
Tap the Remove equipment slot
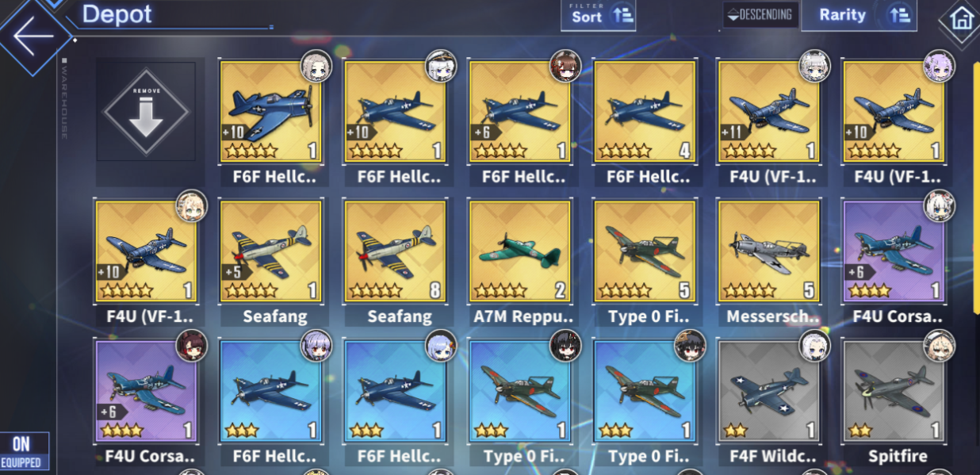[146, 112]
